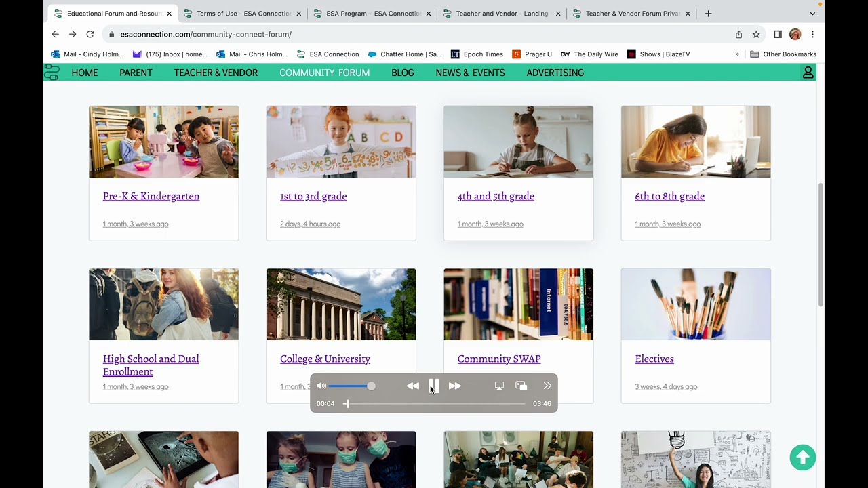868x488 pixels.
Task: Open the Community SWAP forum
Action: click(499, 359)
